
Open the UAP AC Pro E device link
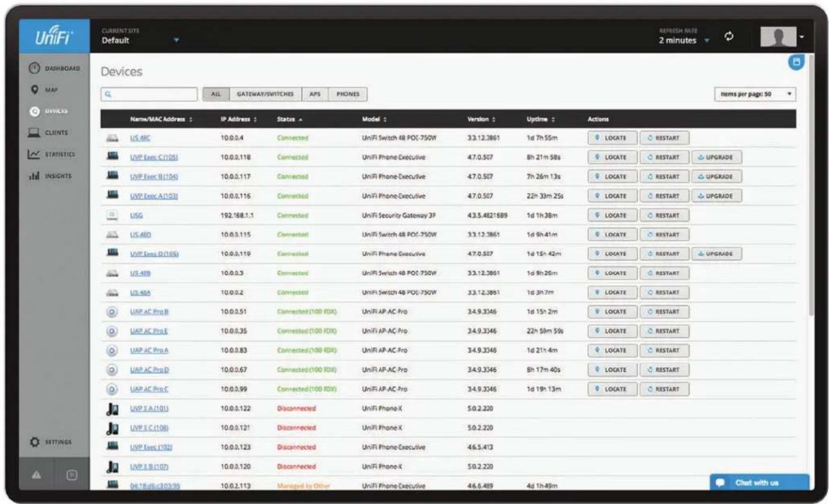click(149, 331)
